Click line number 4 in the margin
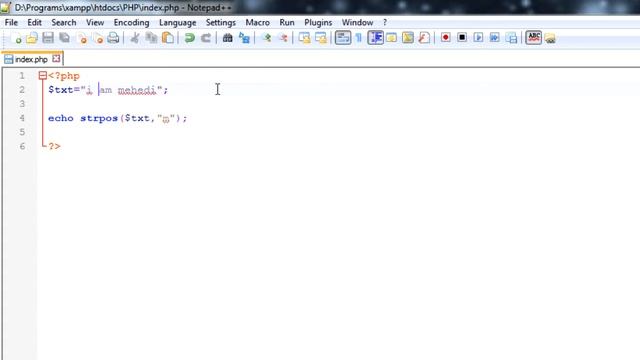The height and width of the screenshot is (360, 640). (22, 118)
